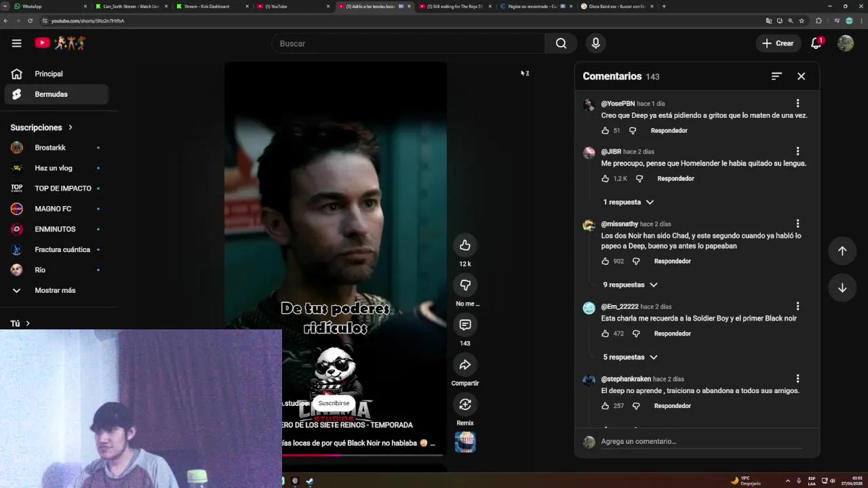This screenshot has width=868, height=488.
Task: Open Brostarkk subscription channel
Action: pyautogui.click(x=56, y=148)
